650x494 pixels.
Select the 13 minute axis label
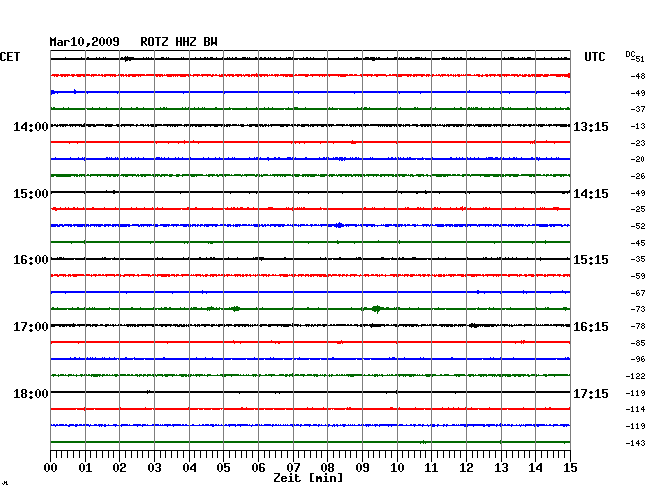click(x=501, y=467)
